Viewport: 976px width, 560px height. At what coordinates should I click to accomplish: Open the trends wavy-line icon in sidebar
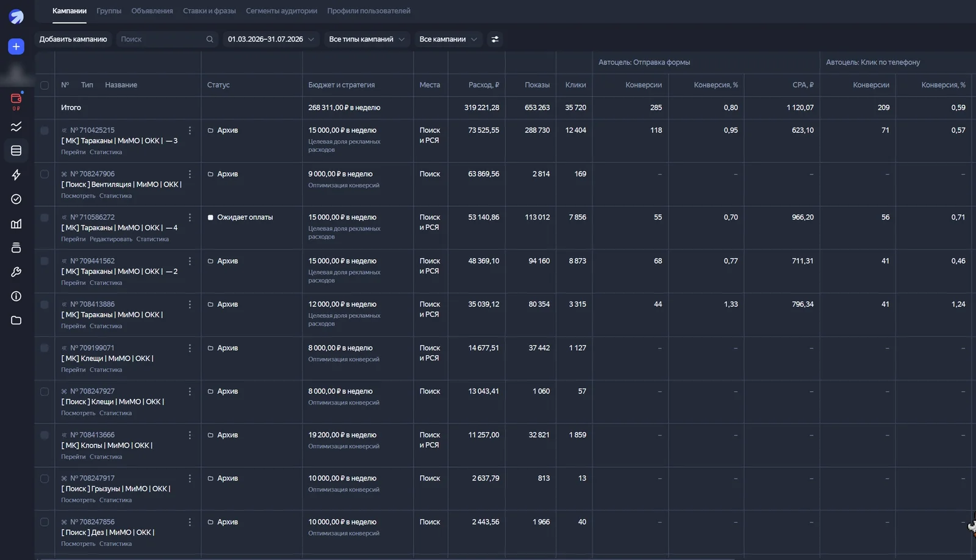point(16,126)
